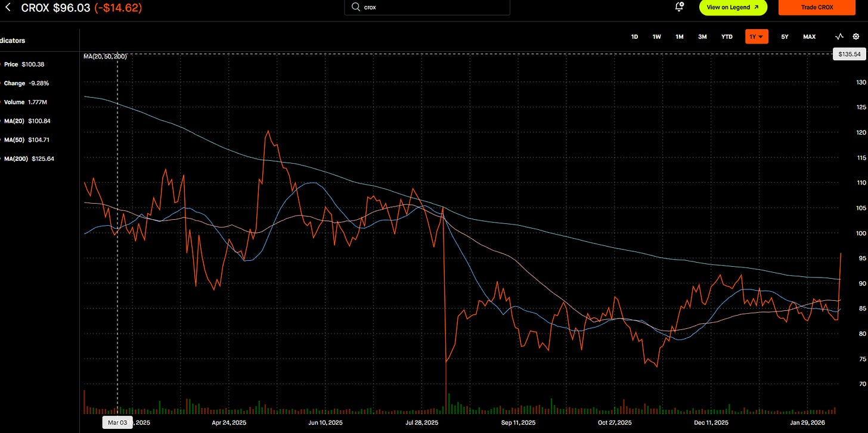This screenshot has height=433, width=868.
Task: Select the 1M timeframe
Action: click(679, 37)
